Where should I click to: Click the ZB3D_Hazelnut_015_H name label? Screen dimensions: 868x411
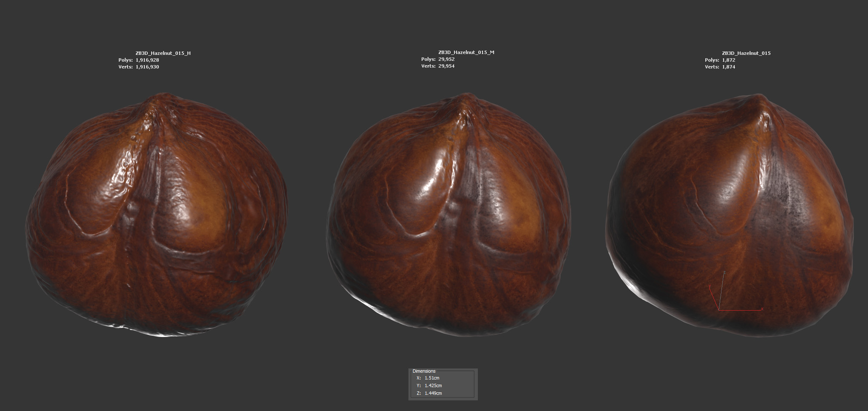(163, 53)
